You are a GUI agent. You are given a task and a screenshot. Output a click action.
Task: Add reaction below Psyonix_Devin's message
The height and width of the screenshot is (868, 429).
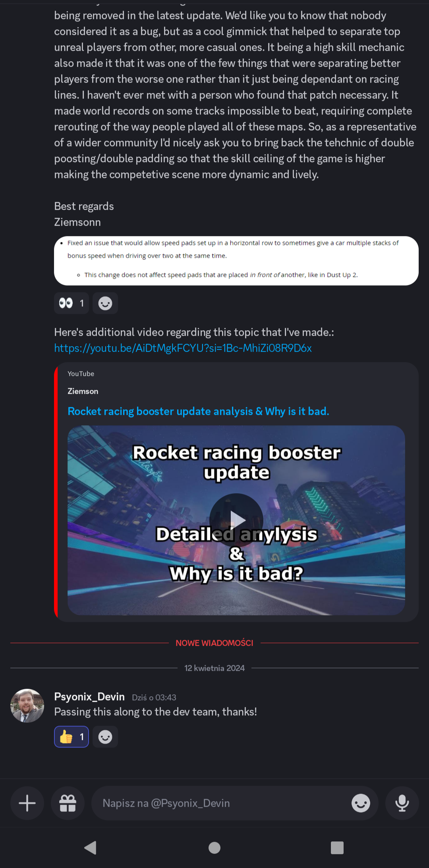(105, 737)
